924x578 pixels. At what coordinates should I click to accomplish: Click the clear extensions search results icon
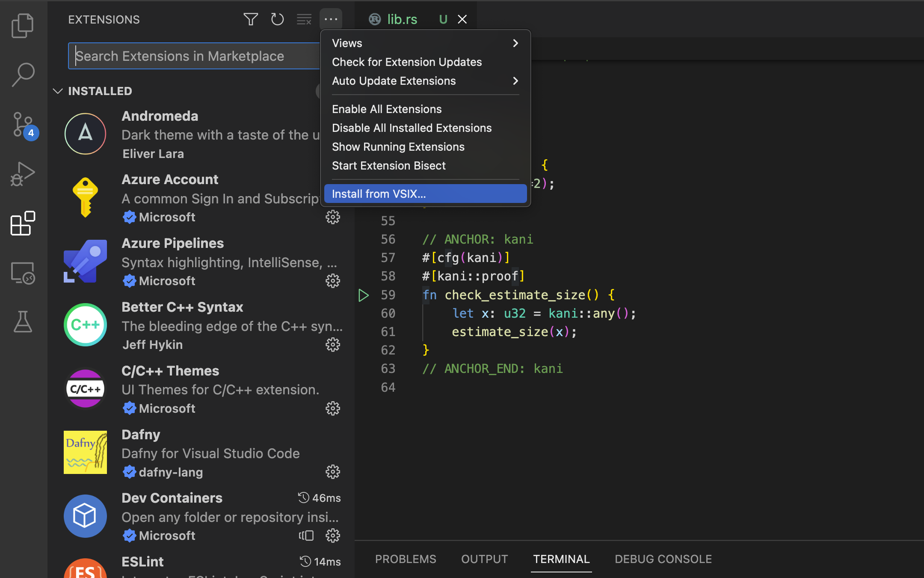click(304, 19)
